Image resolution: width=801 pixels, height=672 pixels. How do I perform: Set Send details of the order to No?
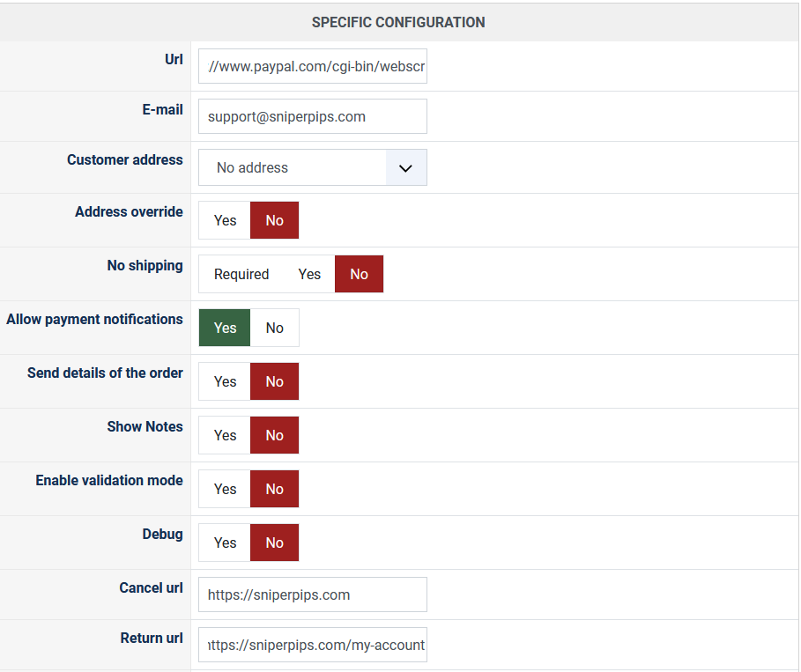click(274, 381)
